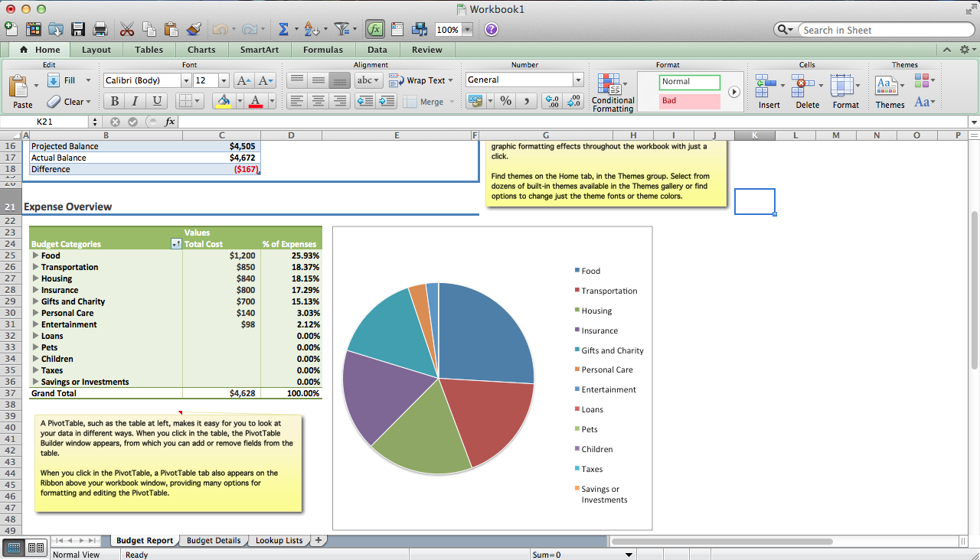Click the Paste button
Image resolution: width=980 pixels, height=560 pixels.
point(23,93)
